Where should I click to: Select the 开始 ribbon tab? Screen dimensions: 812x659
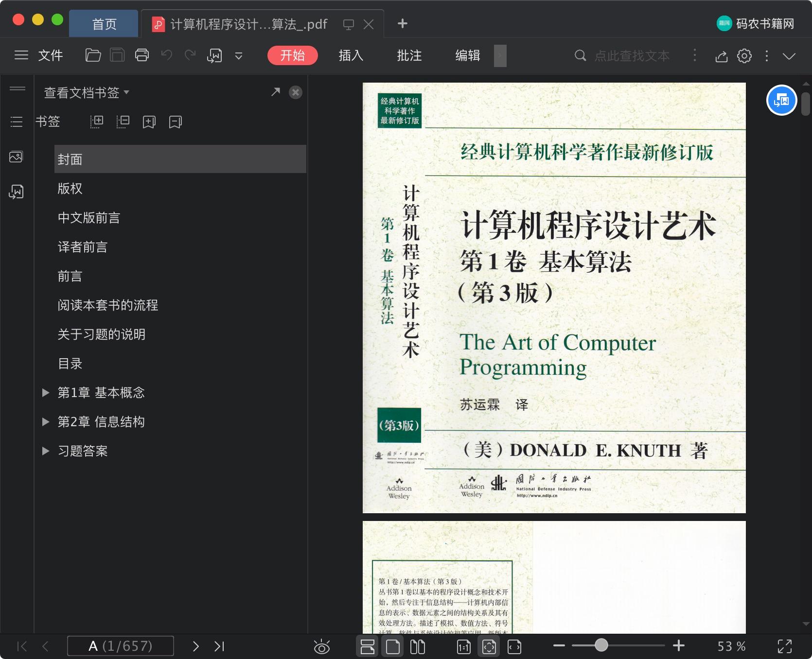(x=293, y=55)
